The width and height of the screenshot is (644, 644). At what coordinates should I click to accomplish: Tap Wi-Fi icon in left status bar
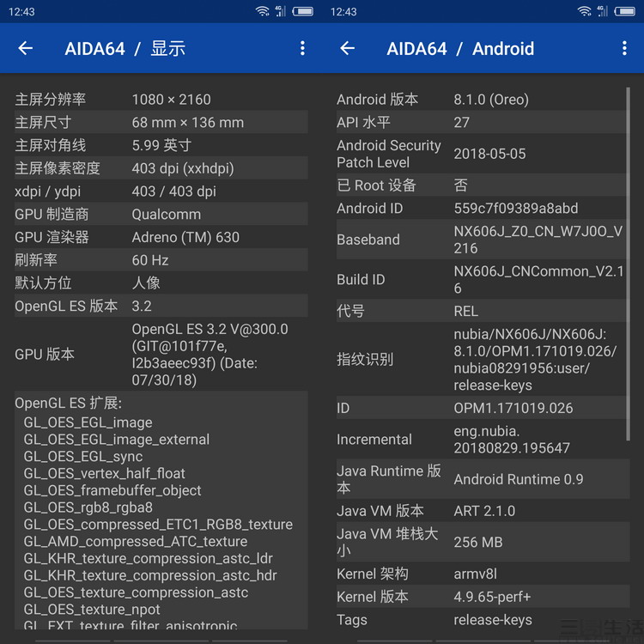tap(262, 11)
